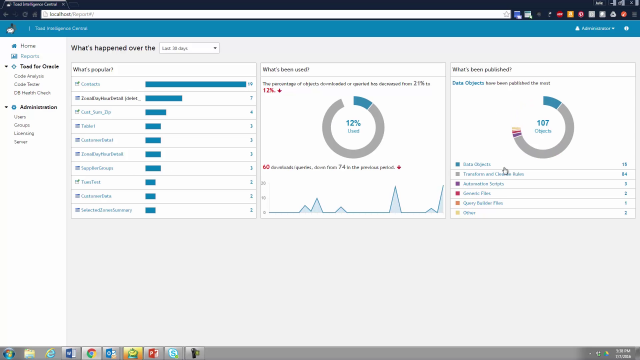Bookmark page with the star icon

[507, 14]
